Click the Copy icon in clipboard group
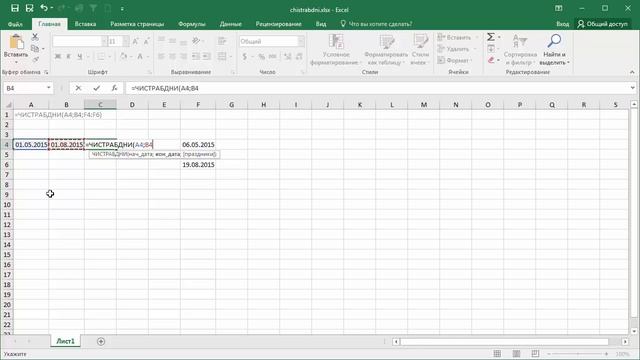 (x=35, y=49)
